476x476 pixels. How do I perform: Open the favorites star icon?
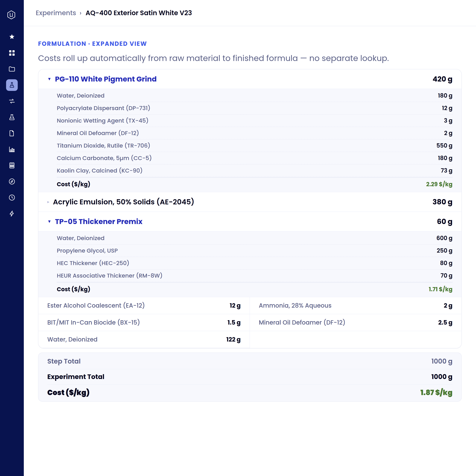click(12, 37)
